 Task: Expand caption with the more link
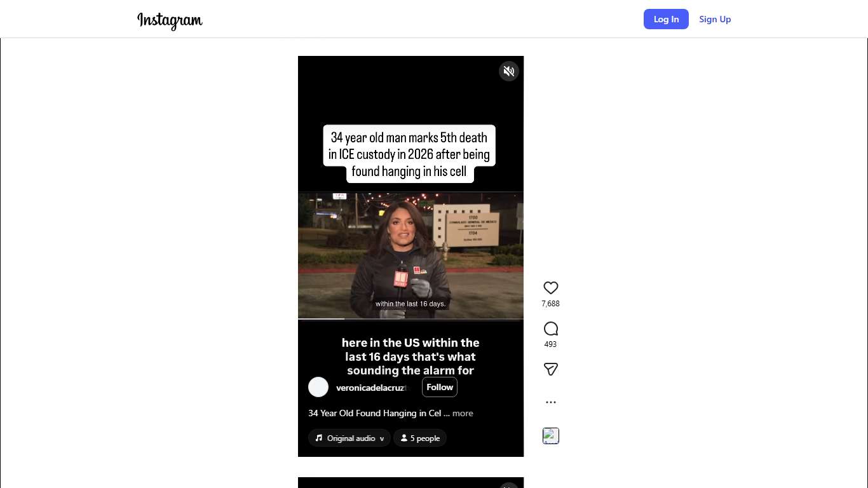463,413
